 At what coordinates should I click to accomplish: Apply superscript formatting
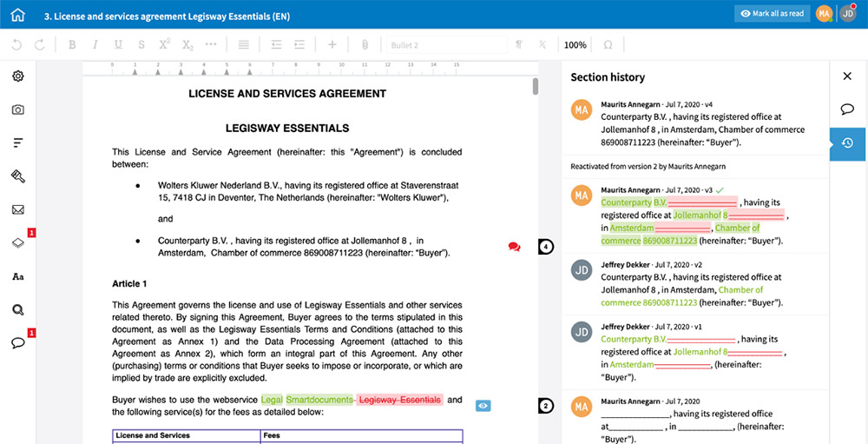coord(164,44)
